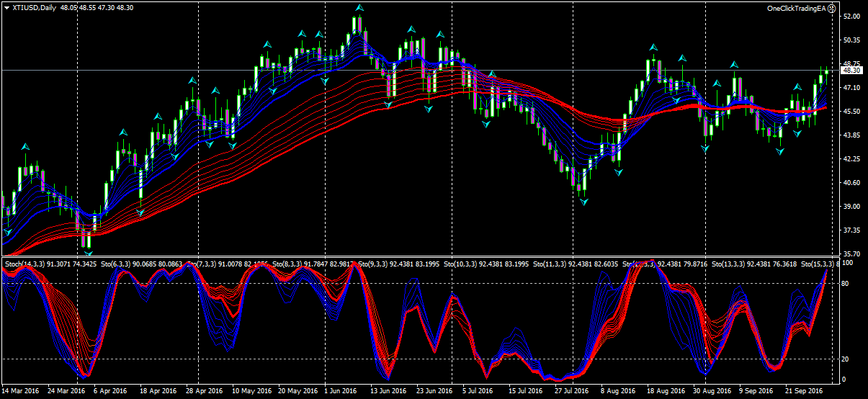Click the price scale label 42.25
This screenshot has height=399, width=868.
(851, 158)
